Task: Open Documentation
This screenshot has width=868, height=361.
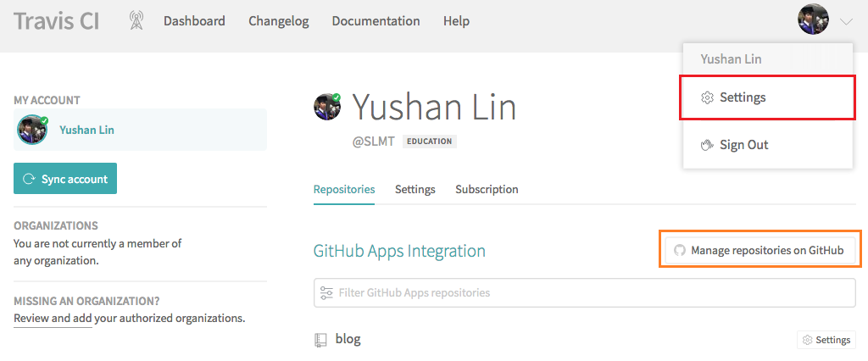Action: click(376, 21)
